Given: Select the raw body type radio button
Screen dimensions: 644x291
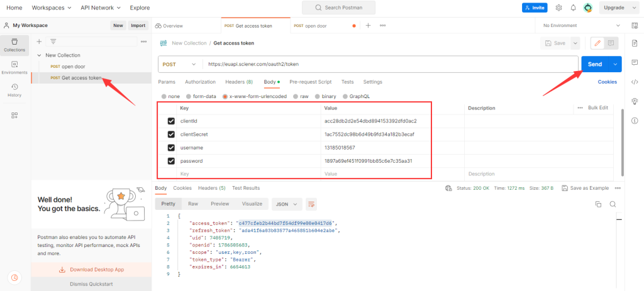Looking at the screenshot, I should click(x=297, y=96).
